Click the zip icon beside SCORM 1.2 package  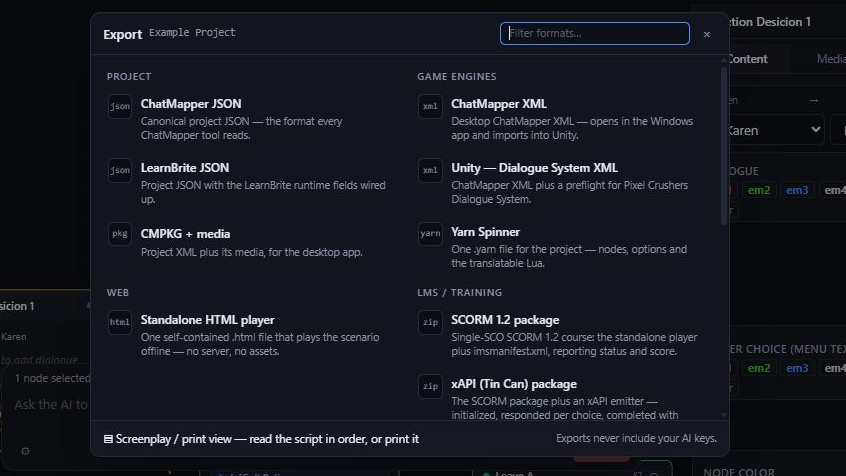point(430,322)
